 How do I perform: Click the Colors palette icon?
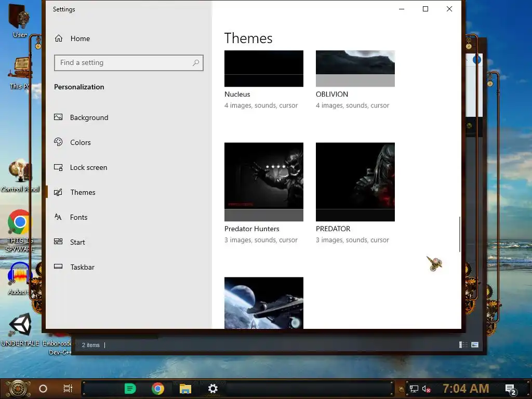click(58, 142)
